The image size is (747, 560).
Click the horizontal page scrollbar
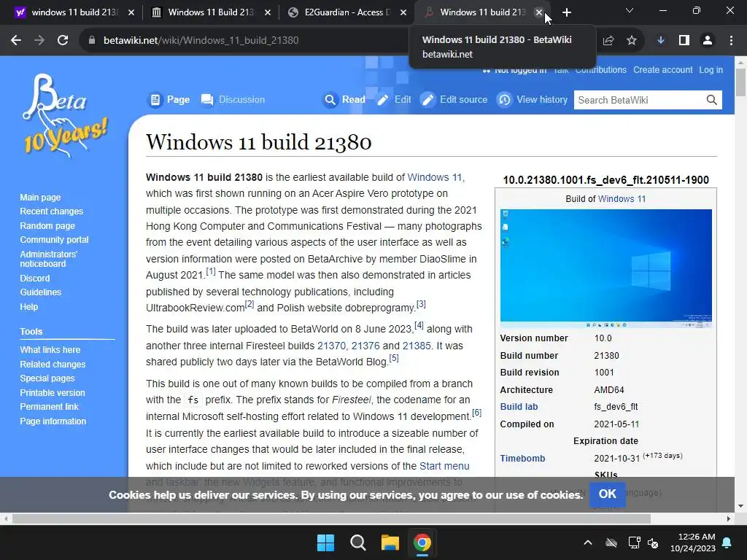[x=331, y=518]
